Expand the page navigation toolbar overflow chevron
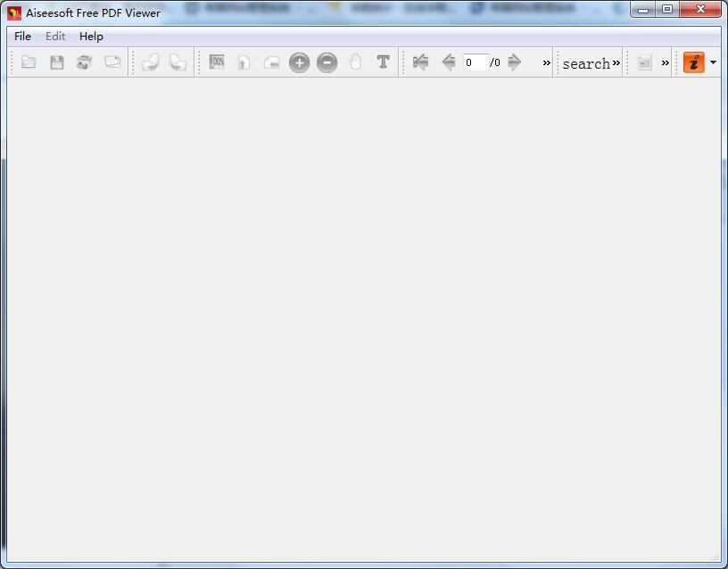 (547, 62)
